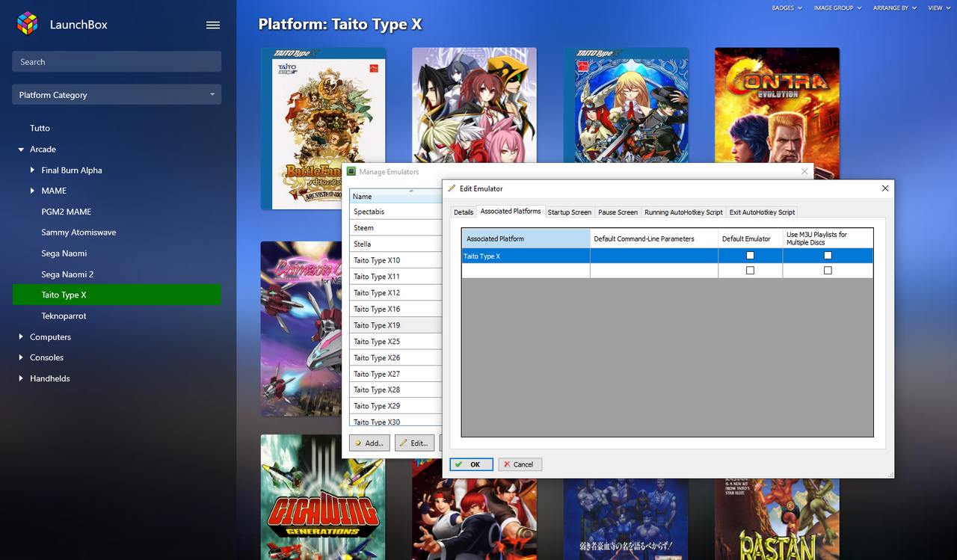Select PGM2 MAME platform
The width and height of the screenshot is (957, 560).
click(66, 212)
